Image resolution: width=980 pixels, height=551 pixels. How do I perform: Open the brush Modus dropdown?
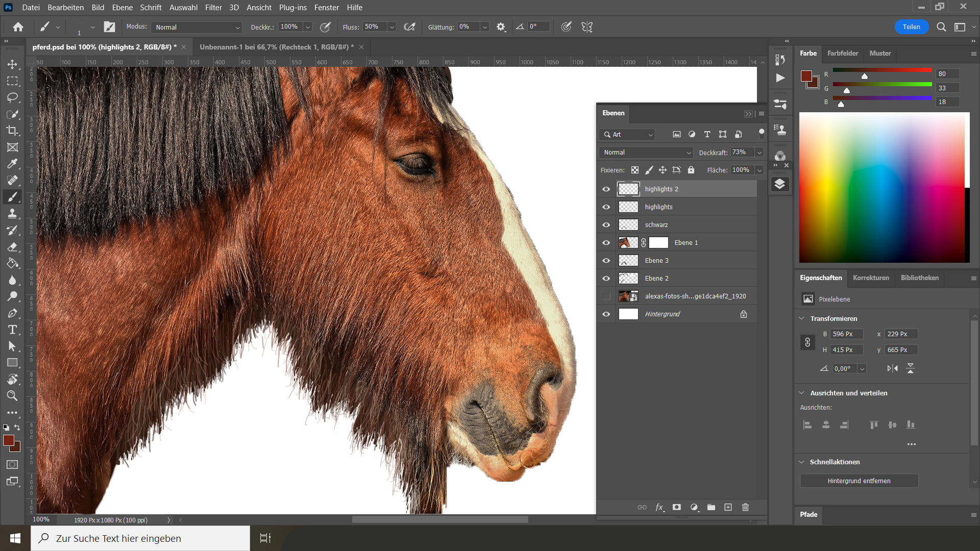pyautogui.click(x=198, y=27)
